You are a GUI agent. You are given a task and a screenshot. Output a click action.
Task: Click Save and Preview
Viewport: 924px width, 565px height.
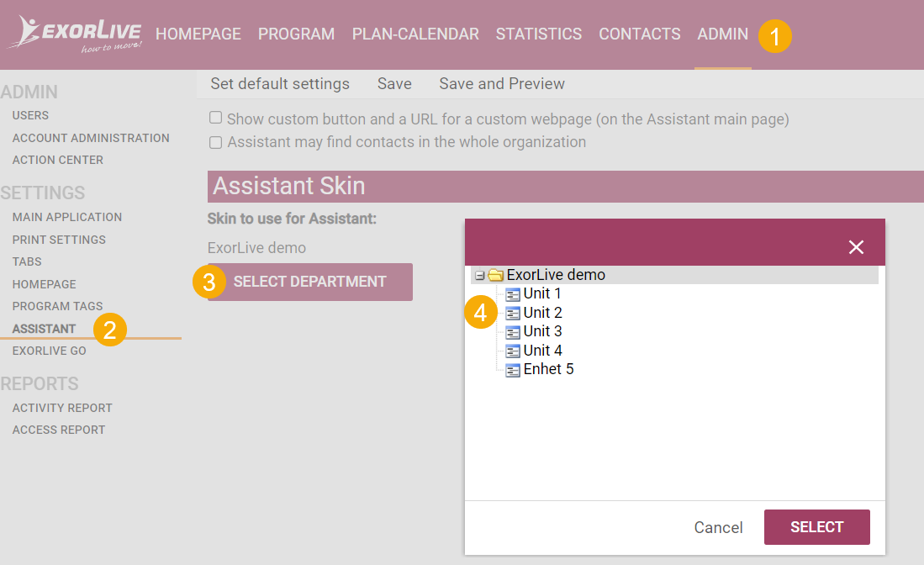pos(502,84)
